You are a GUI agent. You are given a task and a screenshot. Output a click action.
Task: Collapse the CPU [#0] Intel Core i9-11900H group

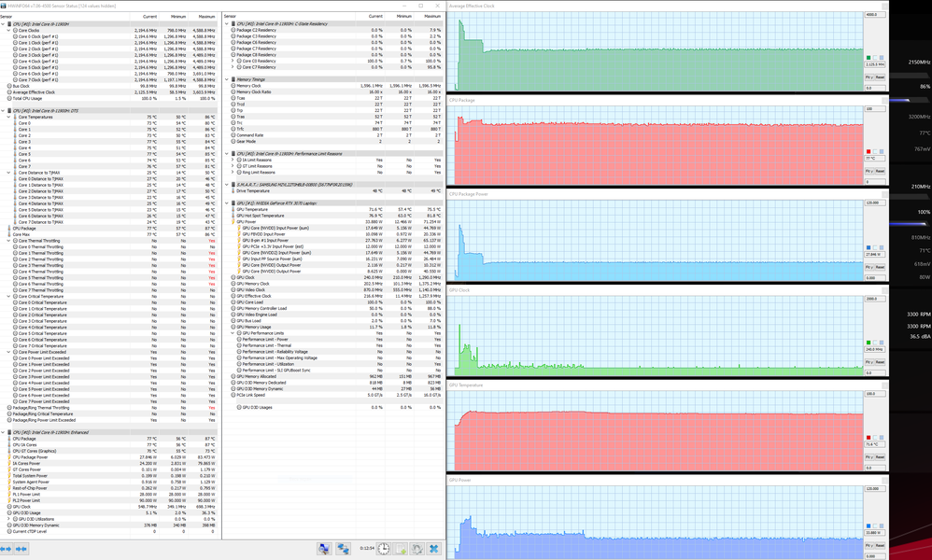(x=3, y=24)
